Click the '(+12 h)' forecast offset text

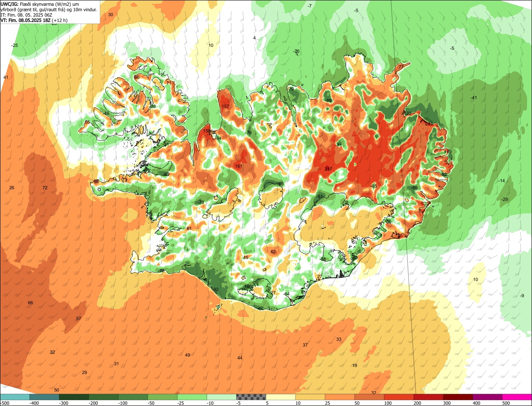click(60, 20)
